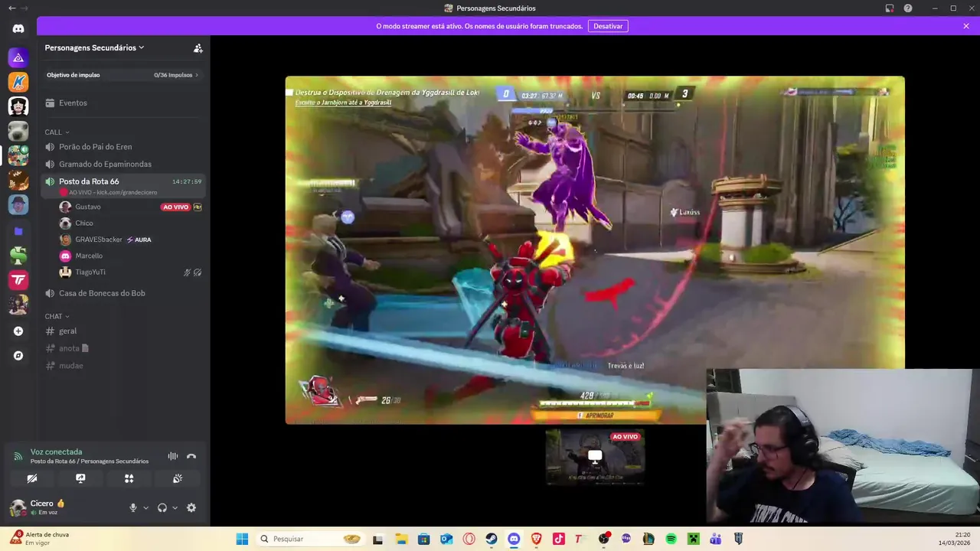Viewport: 980px width, 551px height.
Task: Open user settings gear
Action: (x=191, y=507)
